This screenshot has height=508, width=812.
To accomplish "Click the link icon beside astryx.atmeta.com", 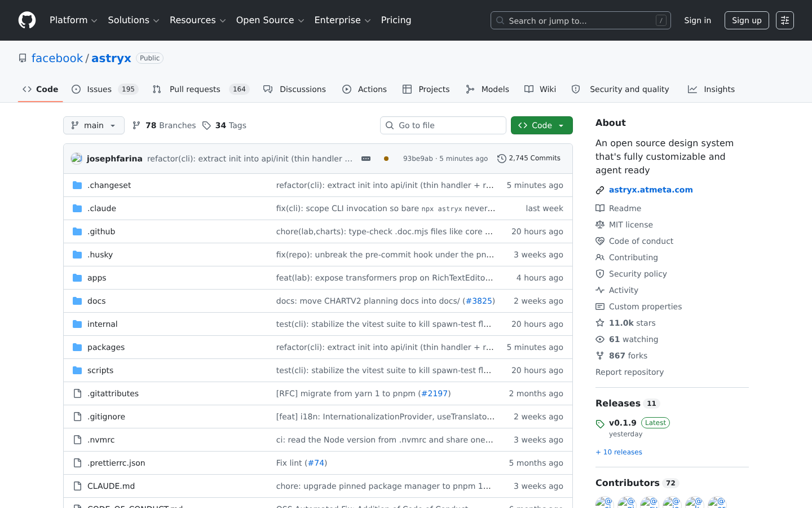I will (600, 190).
